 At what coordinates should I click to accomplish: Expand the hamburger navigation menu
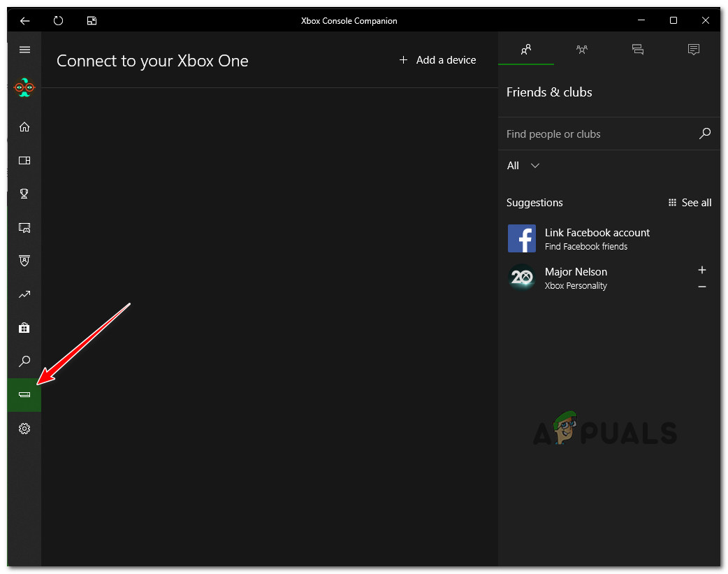[x=24, y=49]
